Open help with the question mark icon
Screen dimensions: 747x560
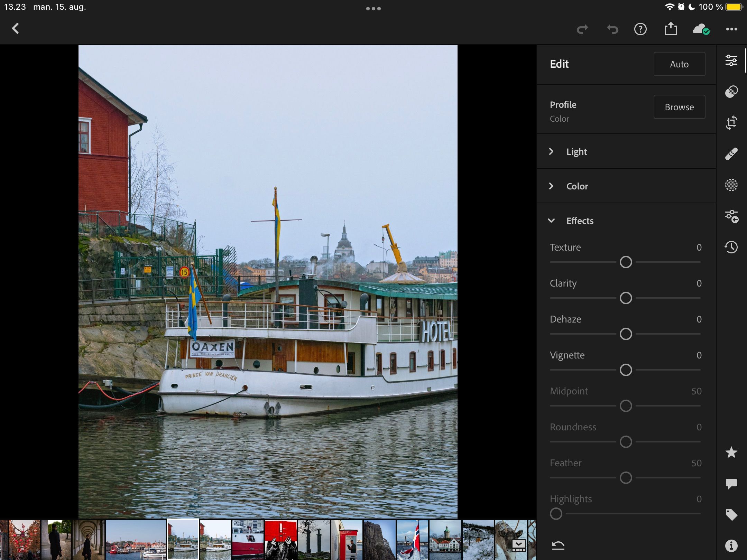click(640, 29)
